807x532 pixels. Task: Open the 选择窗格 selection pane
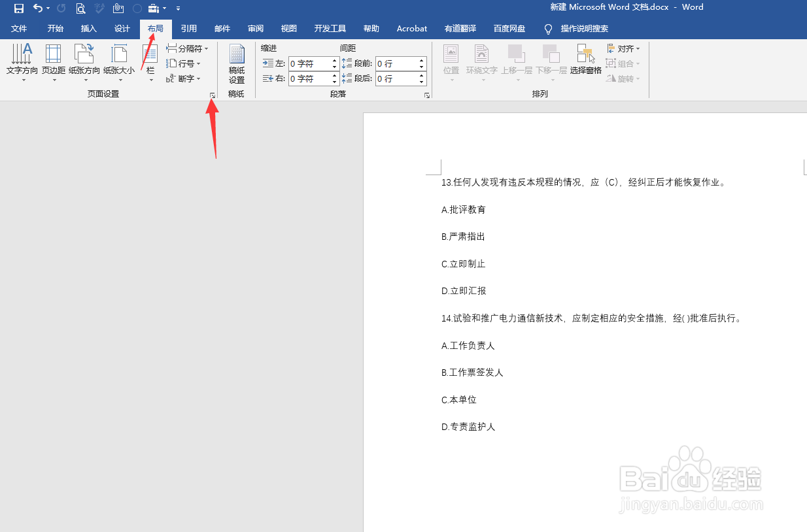(585, 62)
